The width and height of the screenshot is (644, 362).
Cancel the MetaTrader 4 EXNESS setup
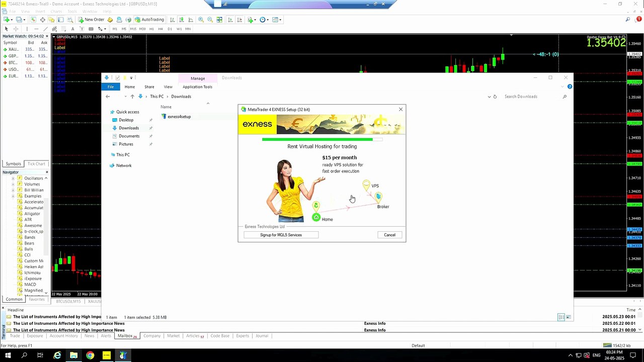click(389, 235)
